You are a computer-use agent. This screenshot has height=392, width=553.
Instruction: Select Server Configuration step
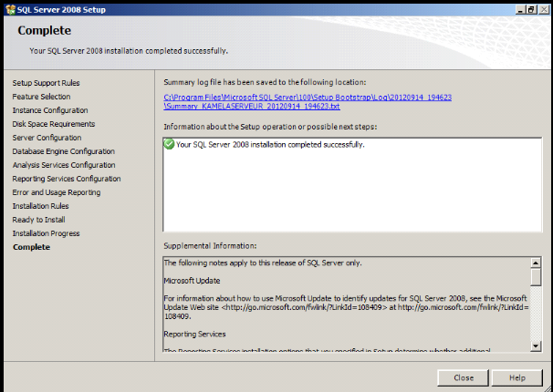coord(47,138)
